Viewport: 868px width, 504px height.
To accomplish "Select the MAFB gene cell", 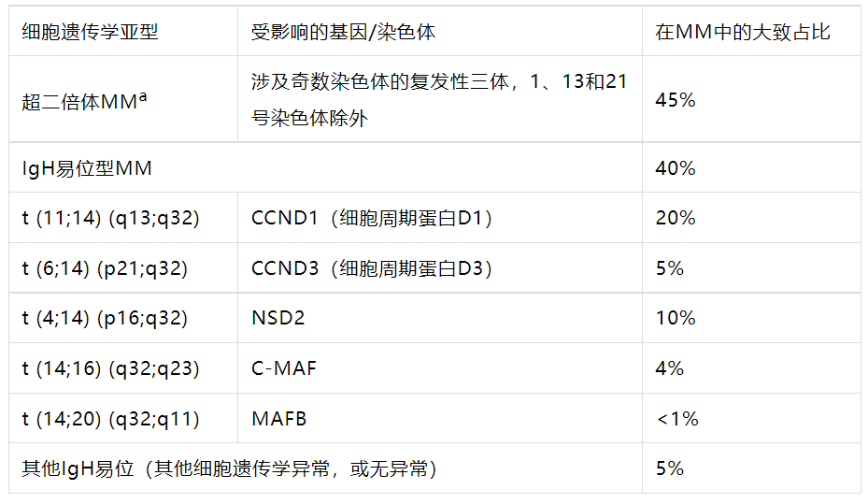I will pos(279,419).
